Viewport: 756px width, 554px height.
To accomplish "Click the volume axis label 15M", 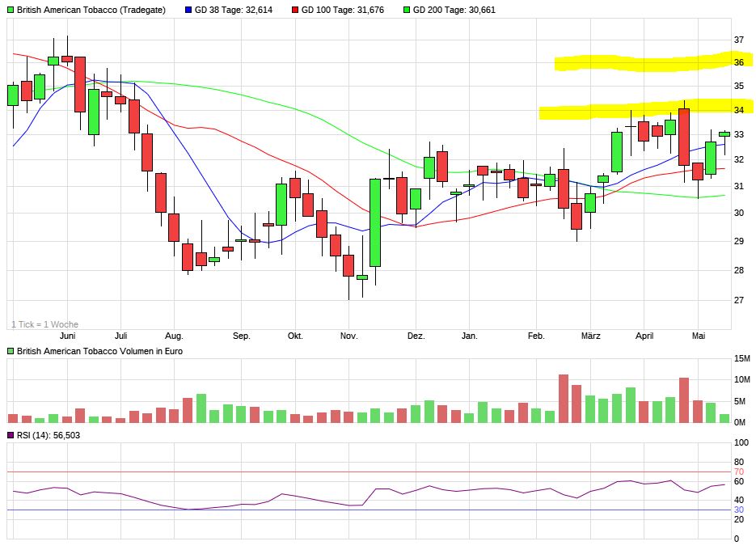I will 742,358.
